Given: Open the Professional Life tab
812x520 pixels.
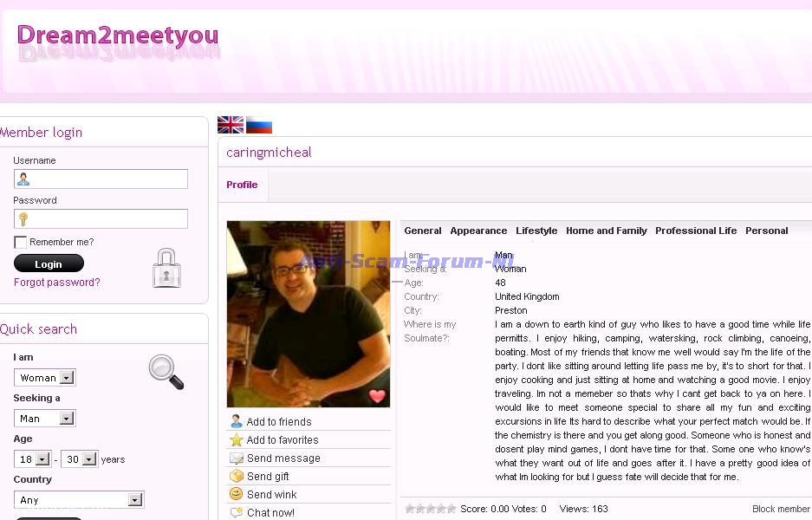Looking at the screenshot, I should [x=696, y=231].
